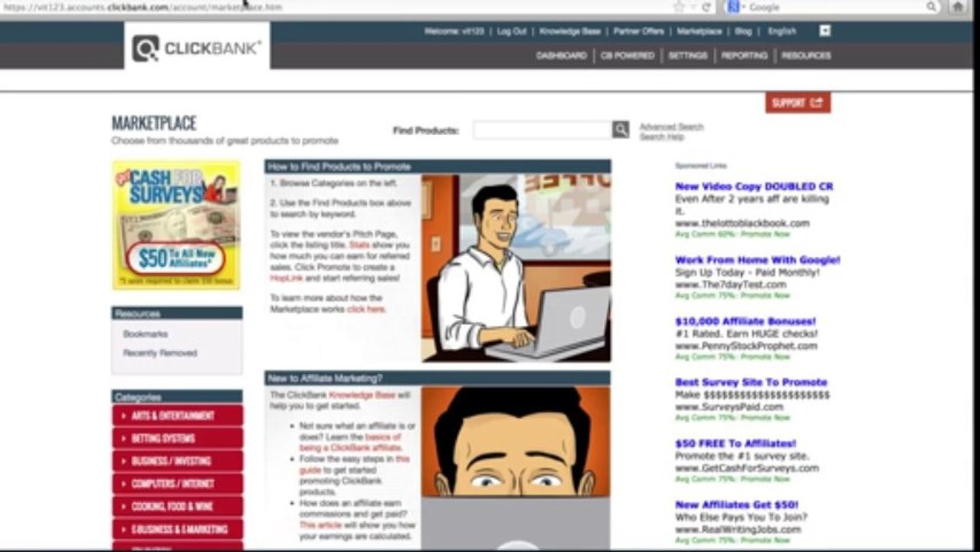Open '$10,000 Affiliate Bonuses!' ad

pos(746,321)
